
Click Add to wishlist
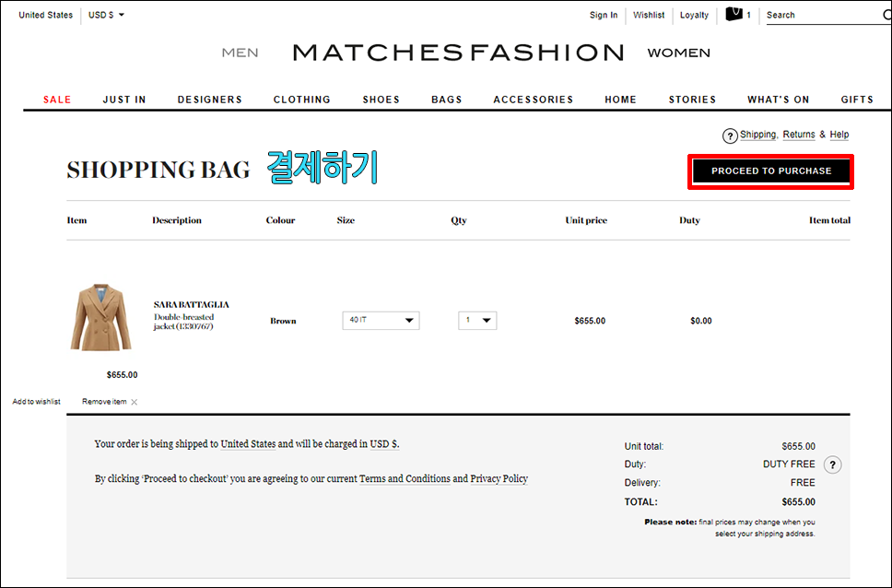[x=37, y=402]
